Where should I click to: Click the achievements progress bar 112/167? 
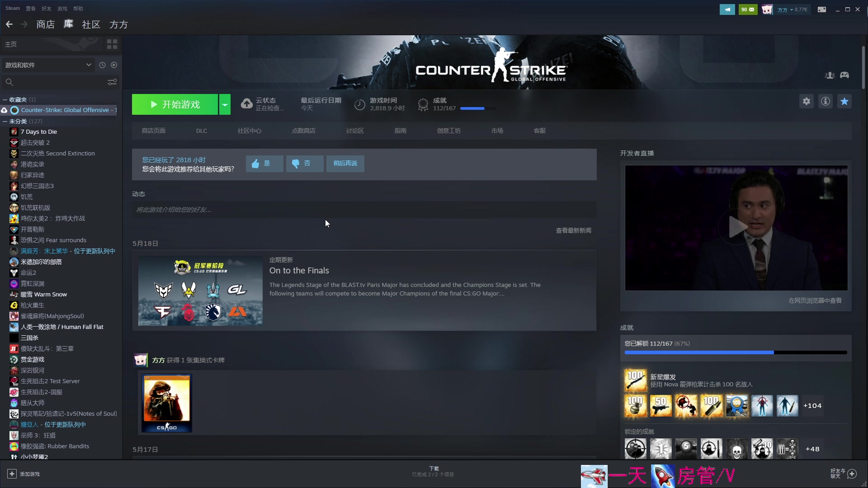[x=736, y=352]
